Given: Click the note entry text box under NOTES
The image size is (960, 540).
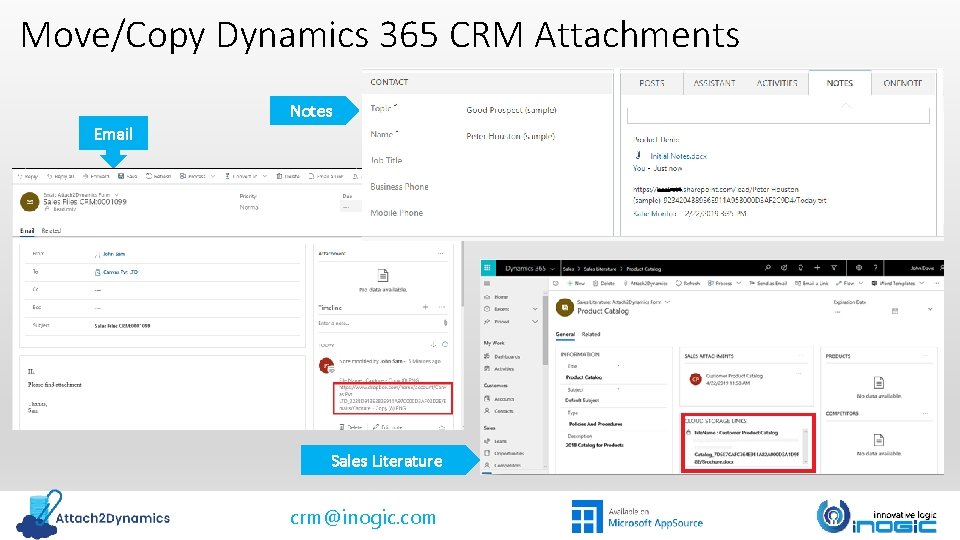Looking at the screenshot, I should pyautogui.click(x=778, y=115).
